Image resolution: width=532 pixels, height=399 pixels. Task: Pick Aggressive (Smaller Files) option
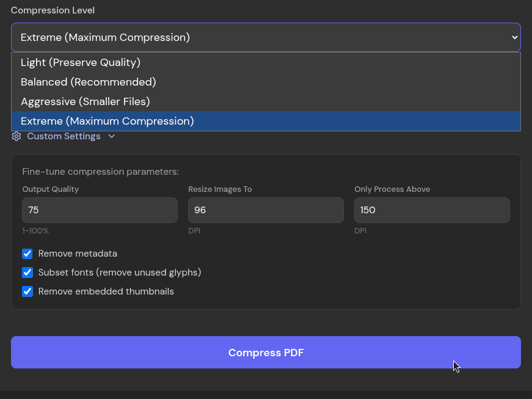[266, 101]
